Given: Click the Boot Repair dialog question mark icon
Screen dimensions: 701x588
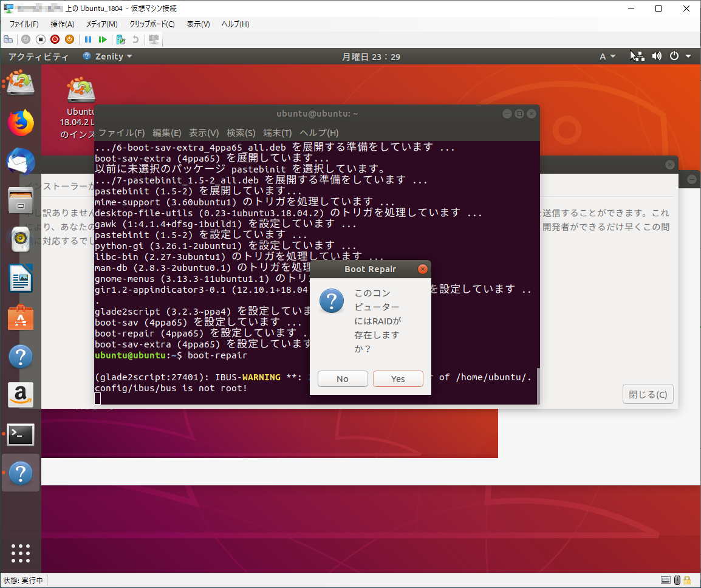Looking at the screenshot, I should click(x=332, y=301).
